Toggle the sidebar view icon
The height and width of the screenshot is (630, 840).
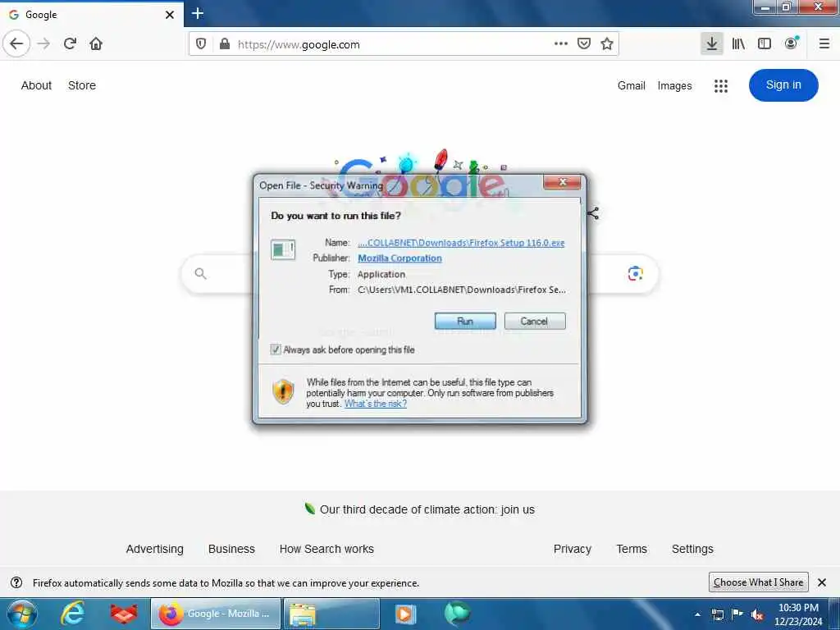765,44
